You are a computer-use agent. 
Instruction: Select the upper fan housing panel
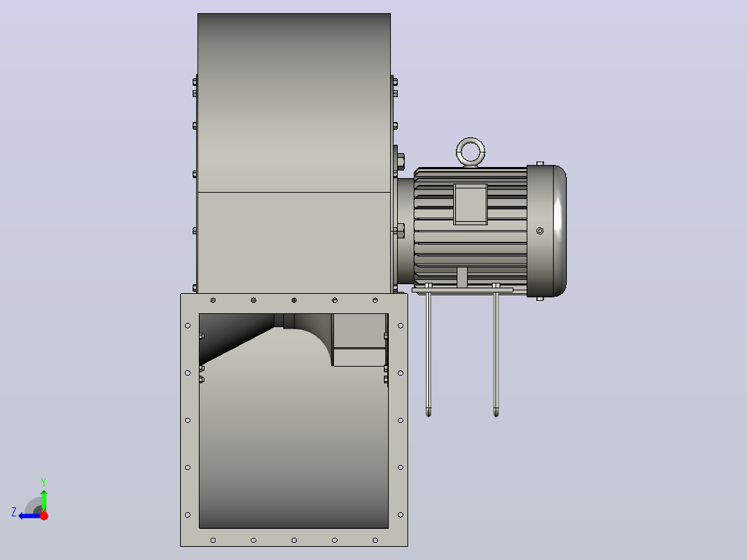(x=294, y=103)
